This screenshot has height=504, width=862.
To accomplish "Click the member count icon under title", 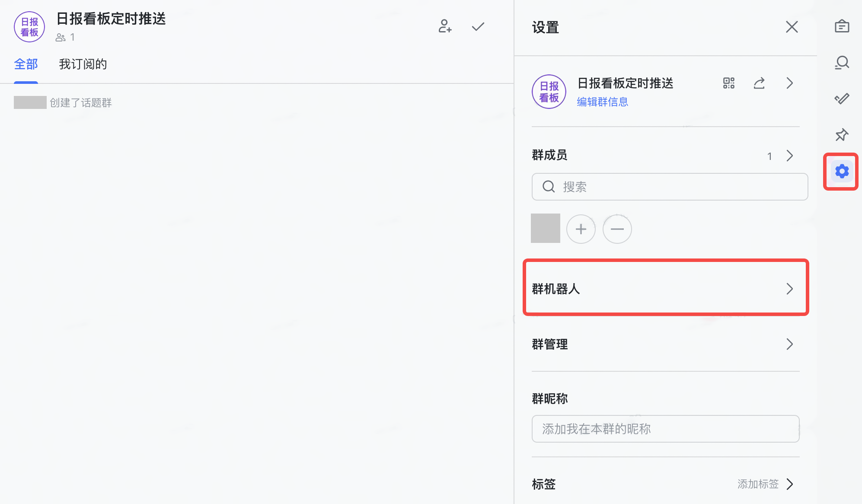I will (x=60, y=38).
